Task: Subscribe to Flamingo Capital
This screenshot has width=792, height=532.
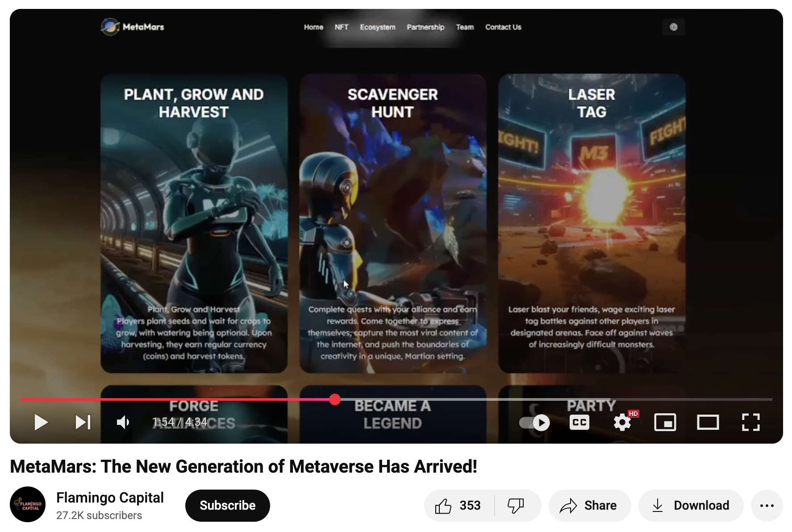Action: click(227, 506)
